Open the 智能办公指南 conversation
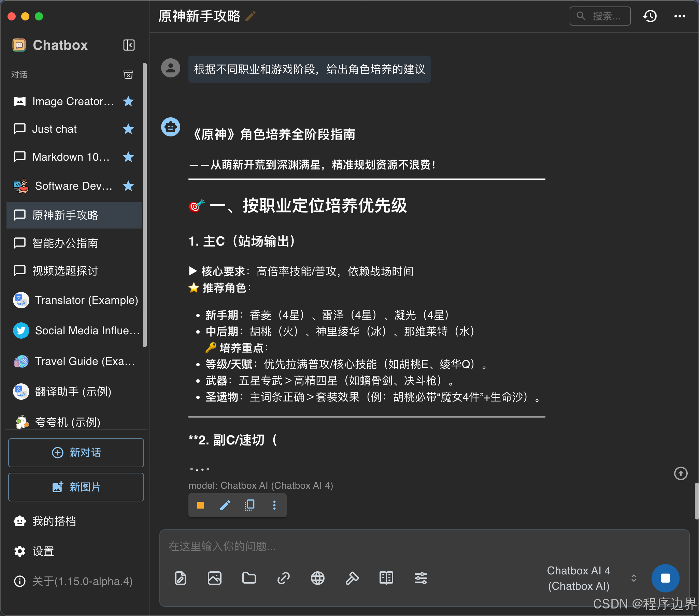 tap(73, 243)
